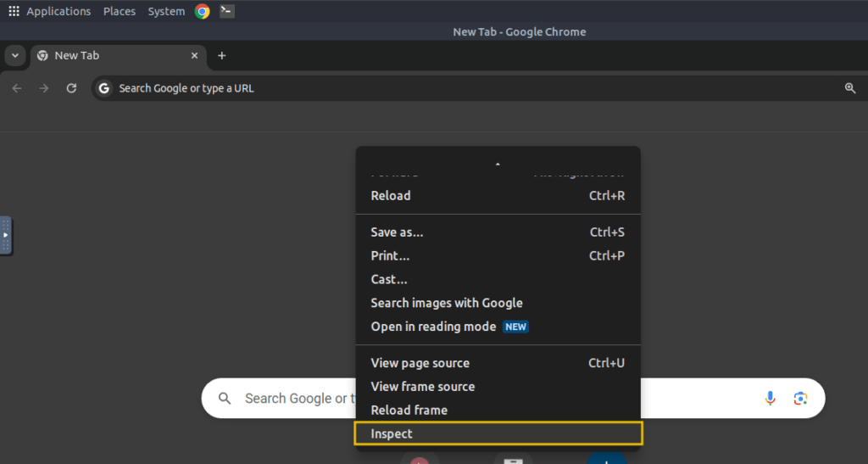Viewport: 868px width, 464px height.
Task: Open Google Lens image search icon
Action: [800, 398]
